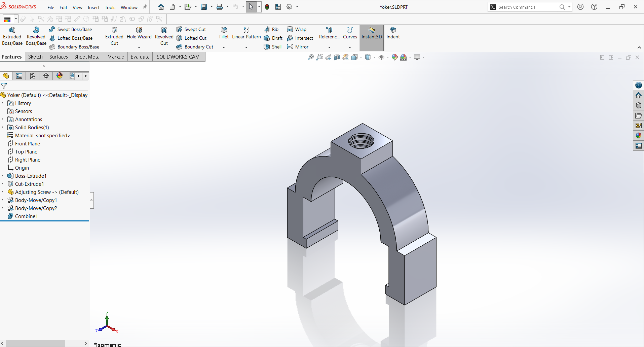Expand the Boss-Extrude1 feature
Viewport: 644px width, 347px height.
3,176
